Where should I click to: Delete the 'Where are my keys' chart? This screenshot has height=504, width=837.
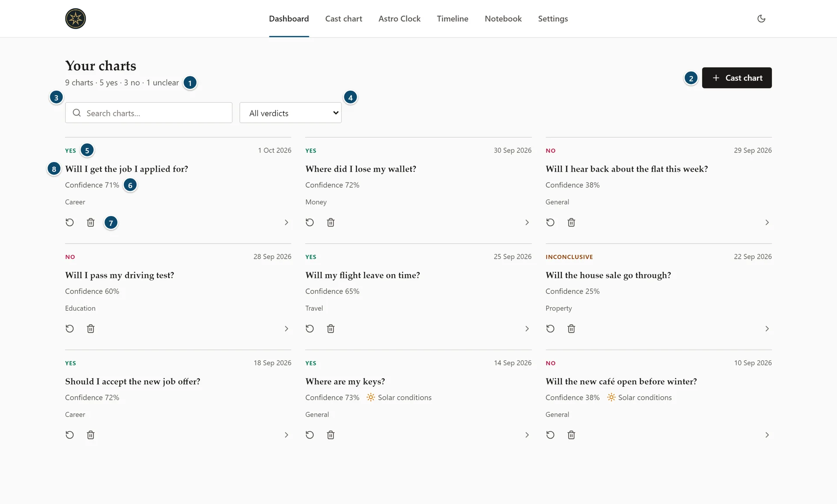pos(331,435)
